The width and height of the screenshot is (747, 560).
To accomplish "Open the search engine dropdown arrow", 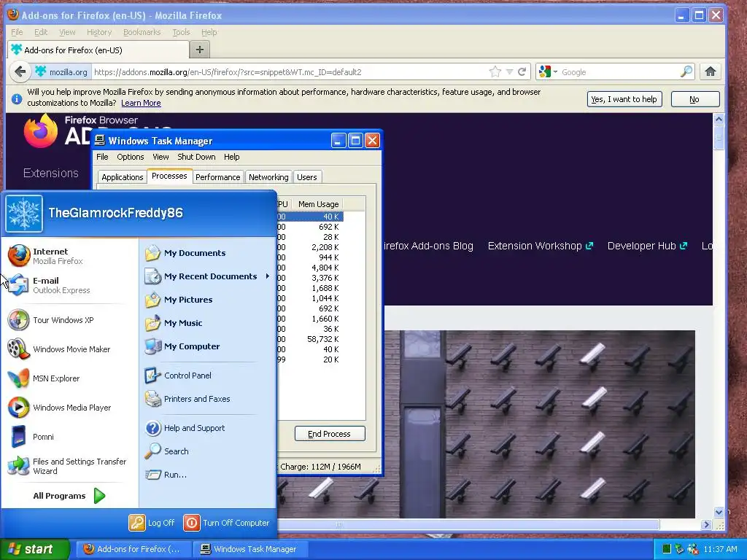I will pyautogui.click(x=555, y=72).
